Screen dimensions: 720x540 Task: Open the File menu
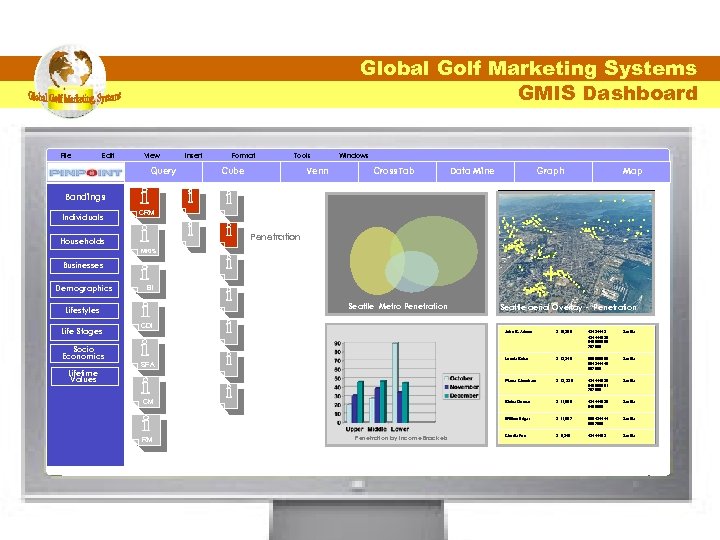(x=66, y=155)
